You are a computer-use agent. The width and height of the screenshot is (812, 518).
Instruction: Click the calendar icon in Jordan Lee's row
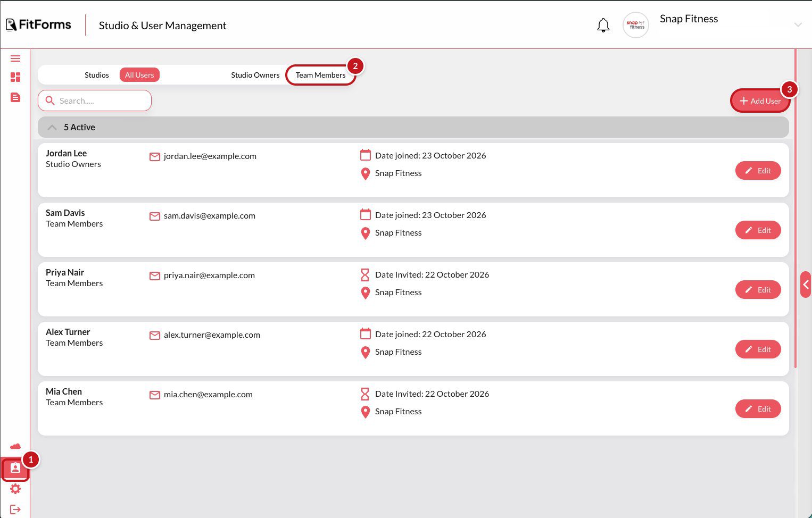366,155
